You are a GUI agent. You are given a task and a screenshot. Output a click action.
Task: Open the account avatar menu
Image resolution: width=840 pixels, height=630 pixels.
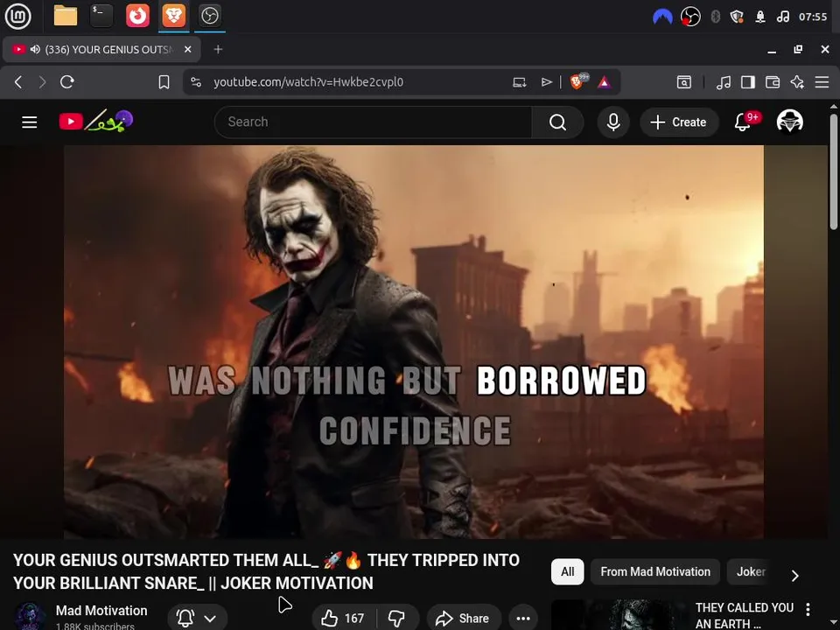point(789,122)
